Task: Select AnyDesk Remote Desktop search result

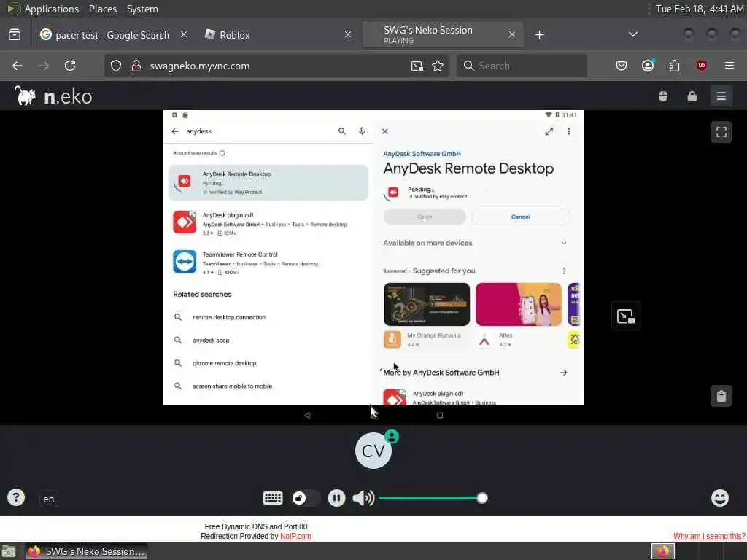Action: 268,182
